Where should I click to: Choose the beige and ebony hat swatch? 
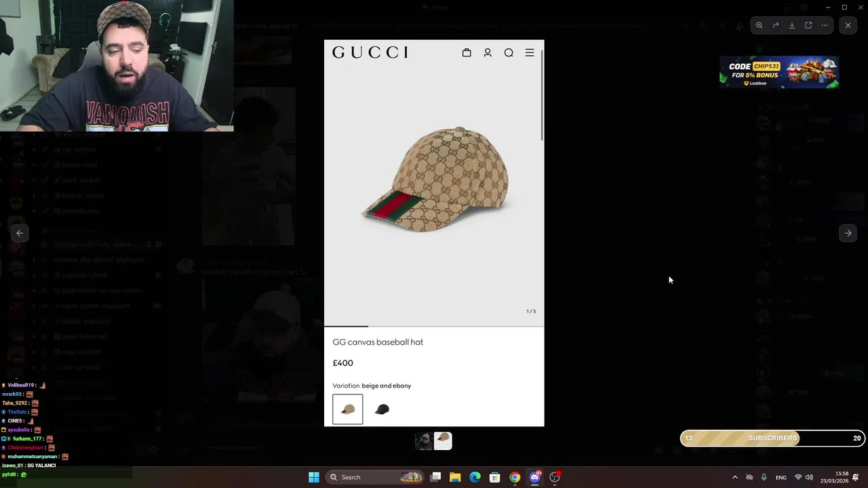[x=348, y=409]
